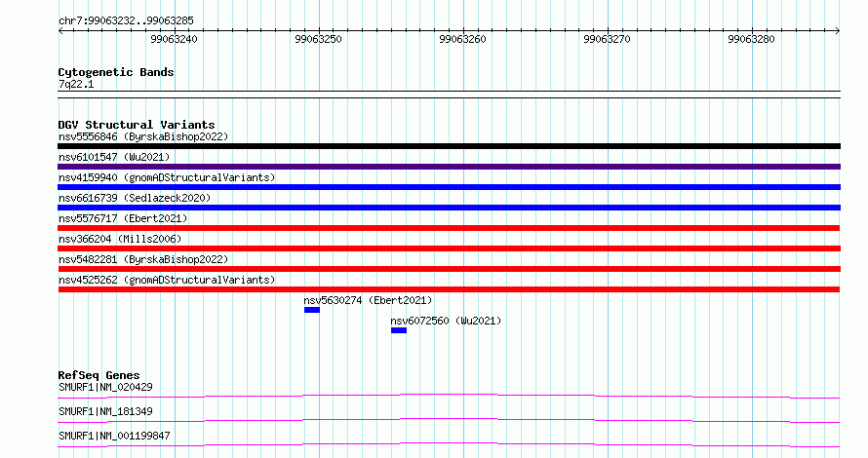Select the purple nsv6101547 Wu2021 bar
Image resolution: width=868 pixels, height=458 pixels.
[449, 167]
